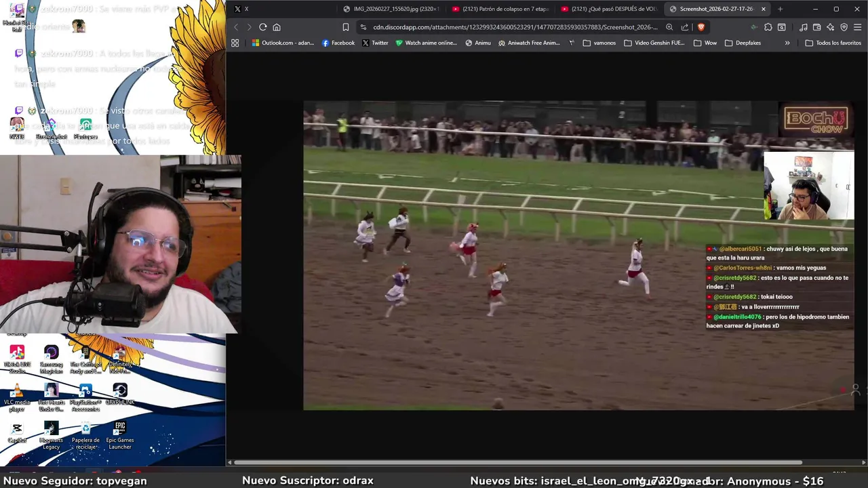Click the horizontal scrollbar under the image

(517, 462)
